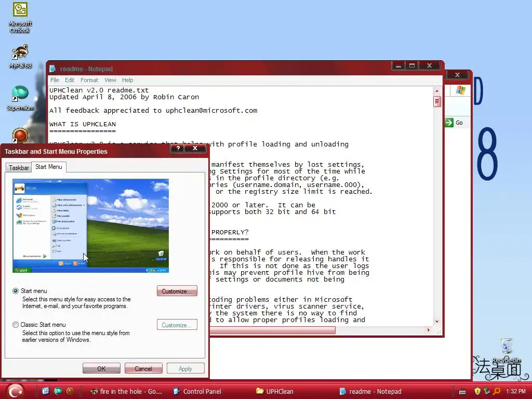Click the Go label in background window
Viewport: 532px width, 399px height.
[459, 123]
